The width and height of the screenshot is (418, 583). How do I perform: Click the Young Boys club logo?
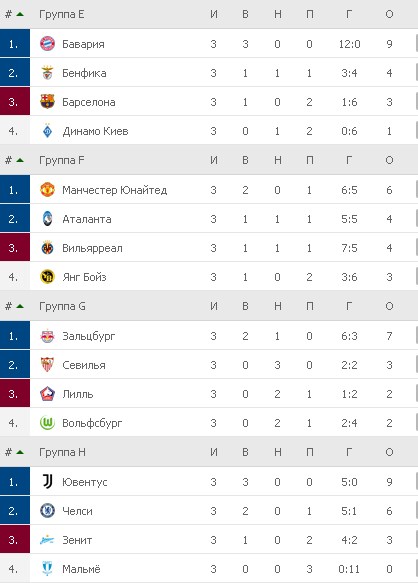[47, 277]
